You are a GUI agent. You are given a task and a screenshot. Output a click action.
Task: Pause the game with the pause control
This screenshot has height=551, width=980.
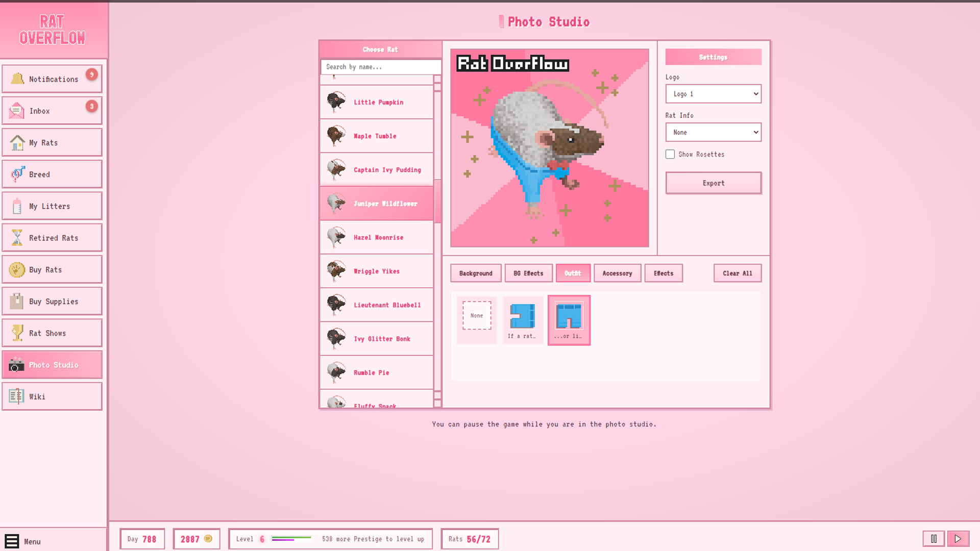[x=934, y=538]
